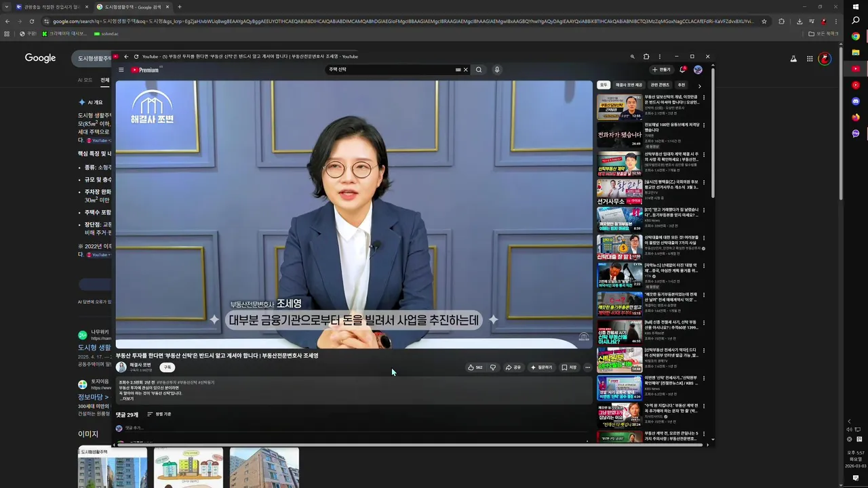Select the 추천 filter chip

(682, 85)
